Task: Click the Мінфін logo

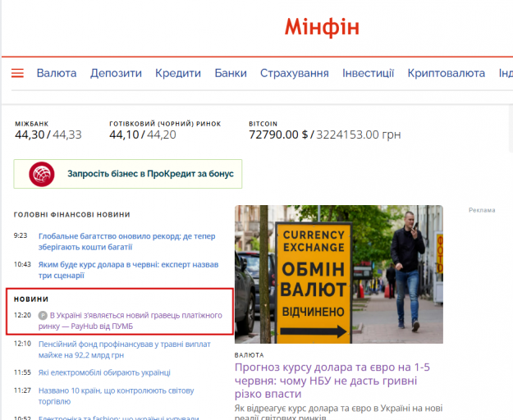Action: click(x=322, y=27)
